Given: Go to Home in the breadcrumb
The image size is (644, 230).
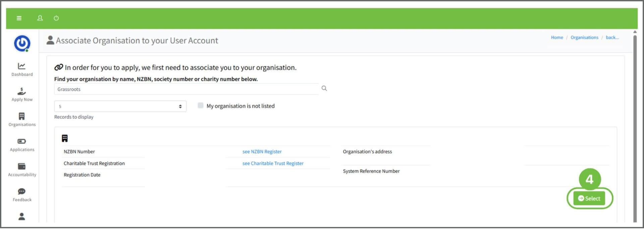Looking at the screenshot, I should (557, 38).
